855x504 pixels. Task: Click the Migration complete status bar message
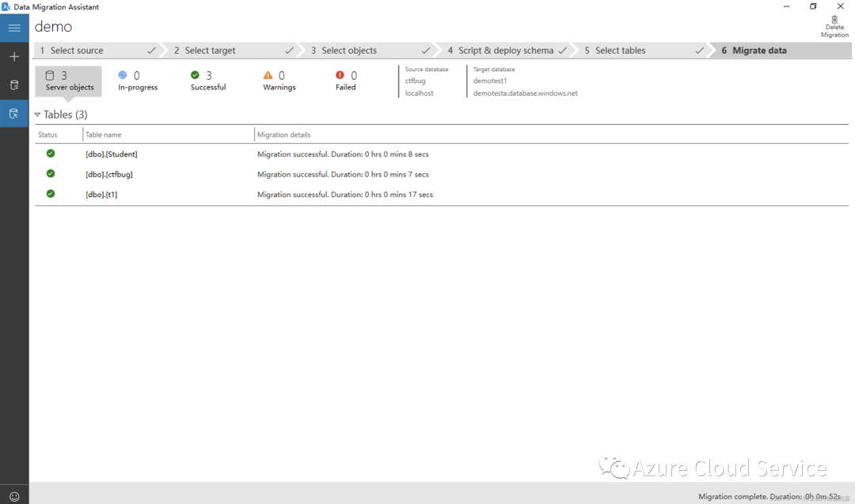[769, 496]
